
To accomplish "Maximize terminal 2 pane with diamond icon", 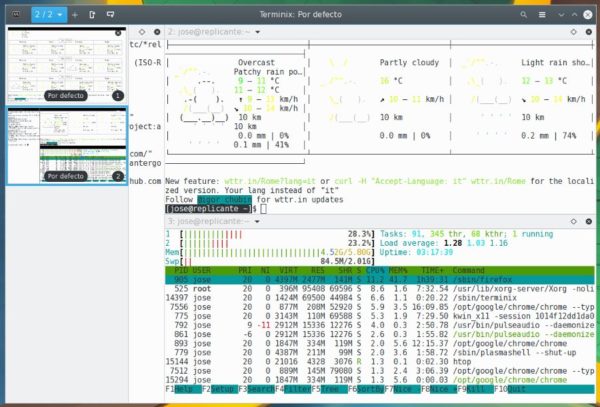I will [573, 32].
